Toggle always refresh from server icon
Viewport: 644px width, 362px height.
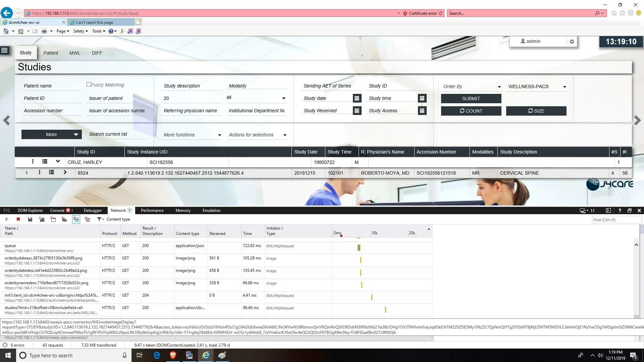click(x=42, y=219)
